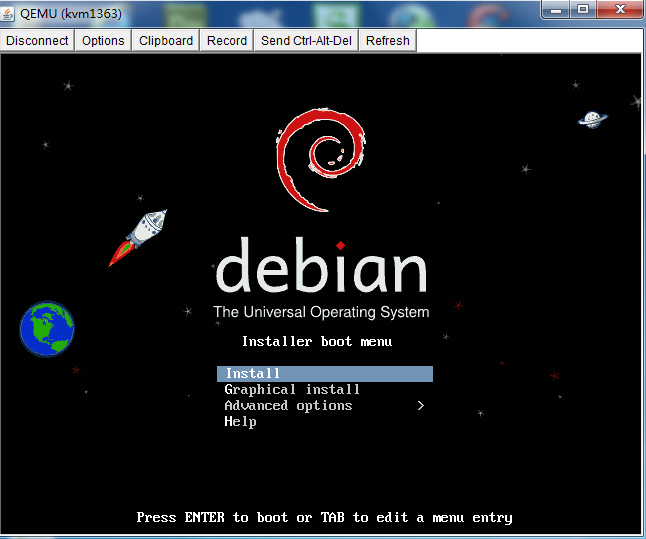
Task: Send Ctrl-Alt-Del to the VM
Action: pos(306,41)
